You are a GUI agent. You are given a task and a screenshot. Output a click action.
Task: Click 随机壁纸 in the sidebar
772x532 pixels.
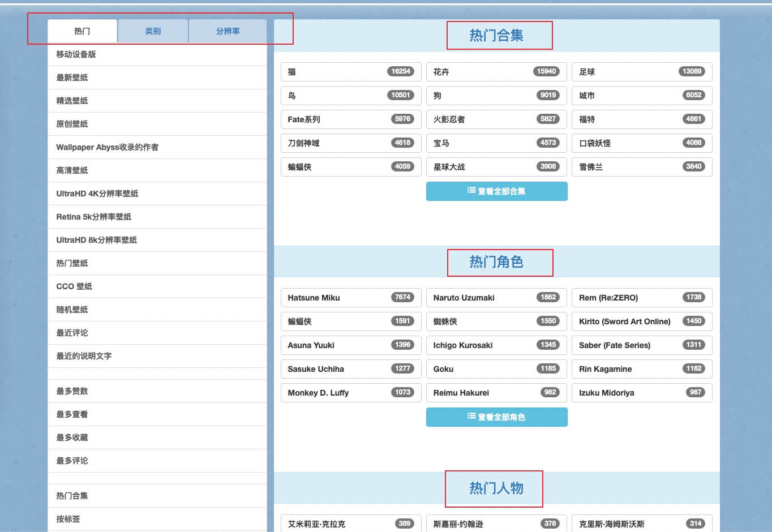(157, 310)
